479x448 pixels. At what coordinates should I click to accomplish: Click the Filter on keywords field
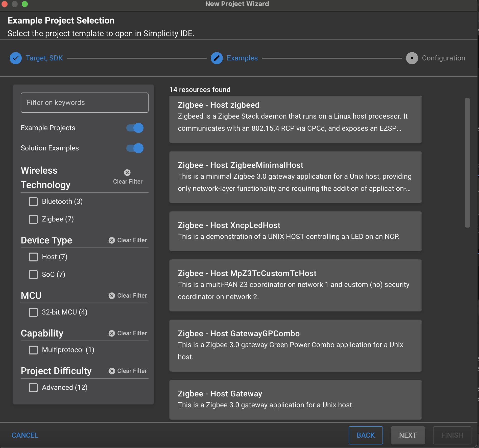point(84,103)
